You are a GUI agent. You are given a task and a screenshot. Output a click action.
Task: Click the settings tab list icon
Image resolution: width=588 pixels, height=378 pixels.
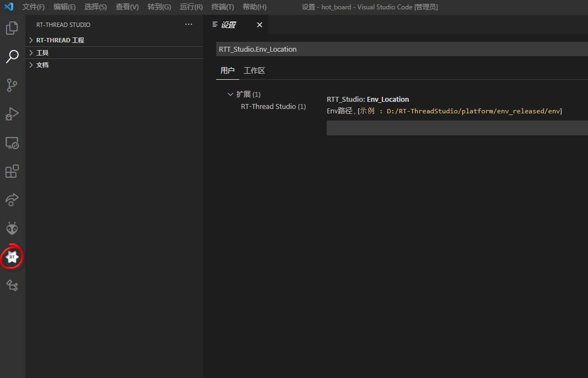coord(215,24)
